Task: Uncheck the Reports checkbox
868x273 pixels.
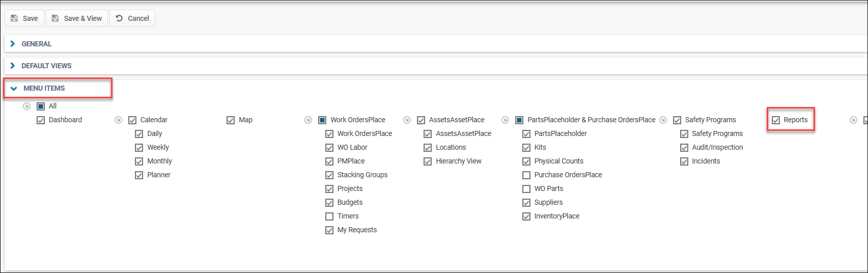Action: click(x=776, y=120)
